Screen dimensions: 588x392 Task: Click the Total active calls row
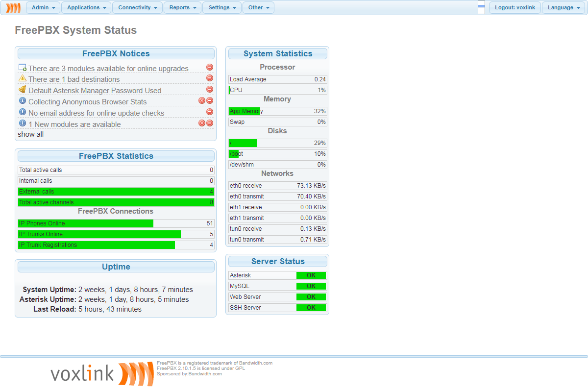pos(116,170)
